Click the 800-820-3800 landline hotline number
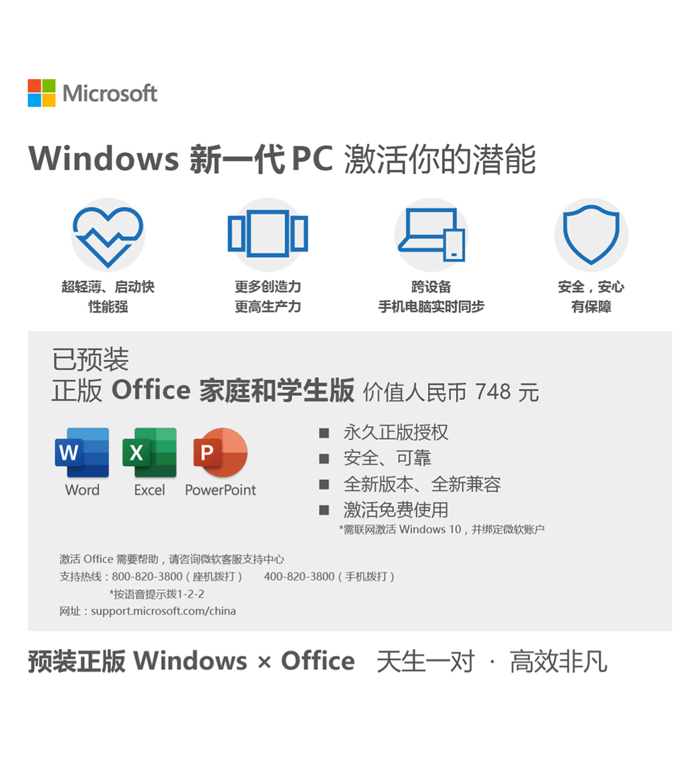This screenshot has width=700, height=780. pyautogui.click(x=147, y=576)
